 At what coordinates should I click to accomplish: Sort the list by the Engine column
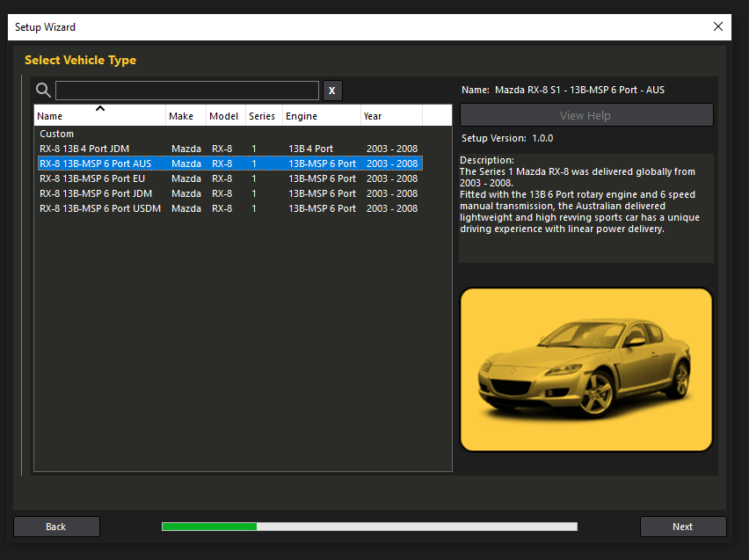322,116
